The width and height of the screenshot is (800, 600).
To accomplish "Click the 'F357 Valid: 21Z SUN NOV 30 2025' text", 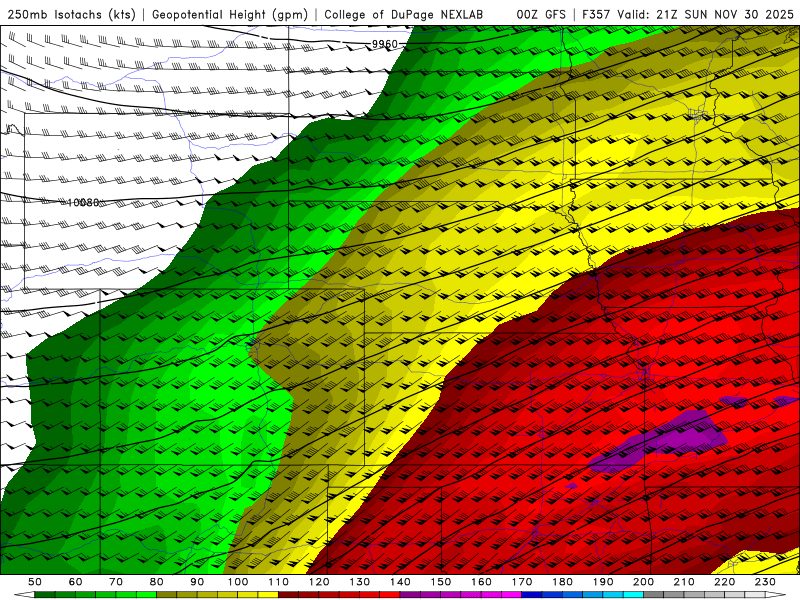I will 688,15.
